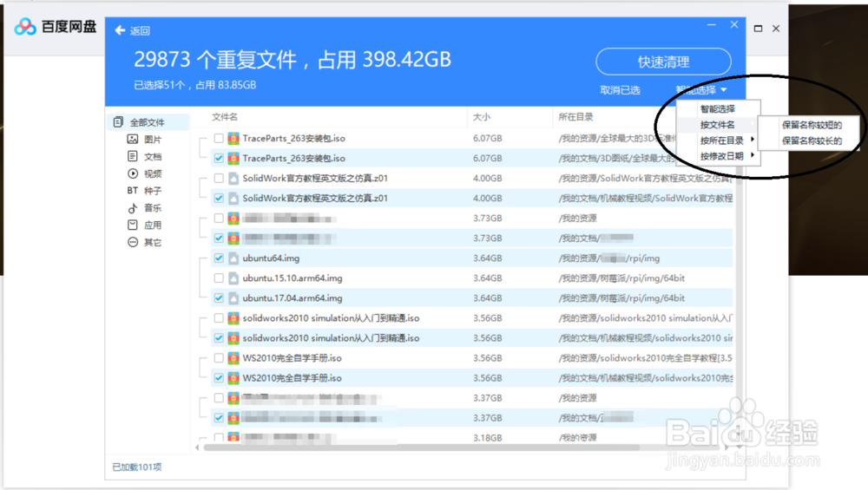Image resolution: width=868 pixels, height=490 pixels.
Task: Click 已选择51个，占用 83.85GB text
Action: pyautogui.click(x=194, y=85)
